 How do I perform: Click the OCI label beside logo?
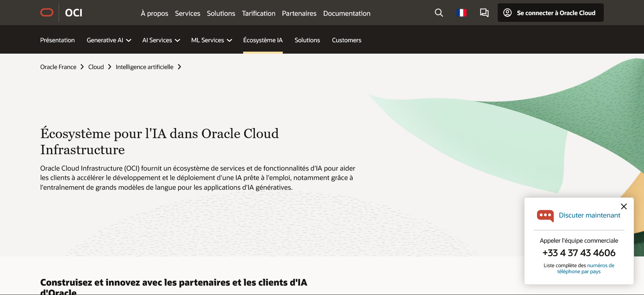point(74,13)
